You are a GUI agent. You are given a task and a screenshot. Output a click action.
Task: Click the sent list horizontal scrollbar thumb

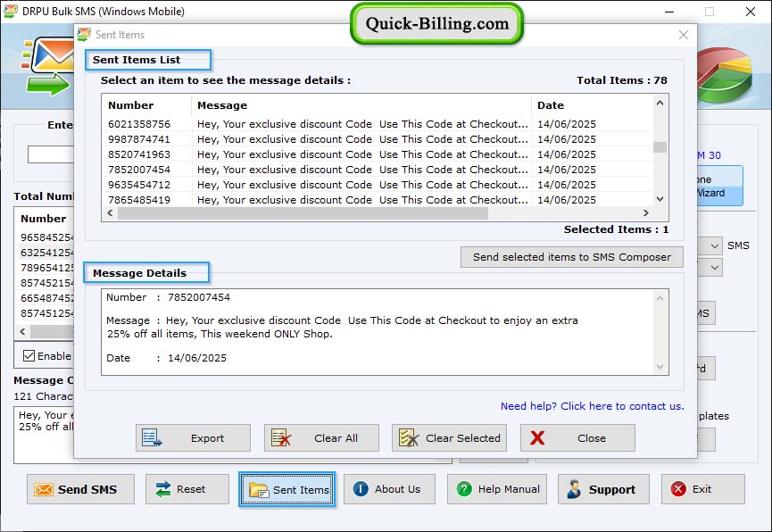303,212
